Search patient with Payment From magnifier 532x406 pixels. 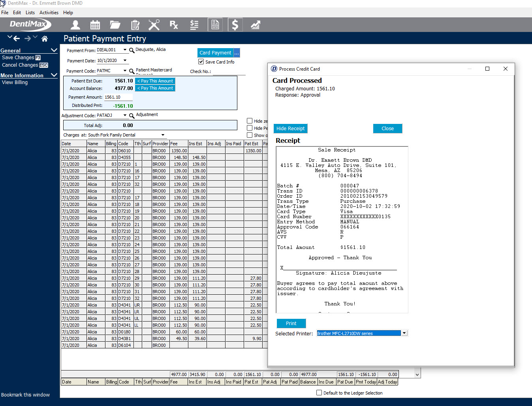[132, 50]
